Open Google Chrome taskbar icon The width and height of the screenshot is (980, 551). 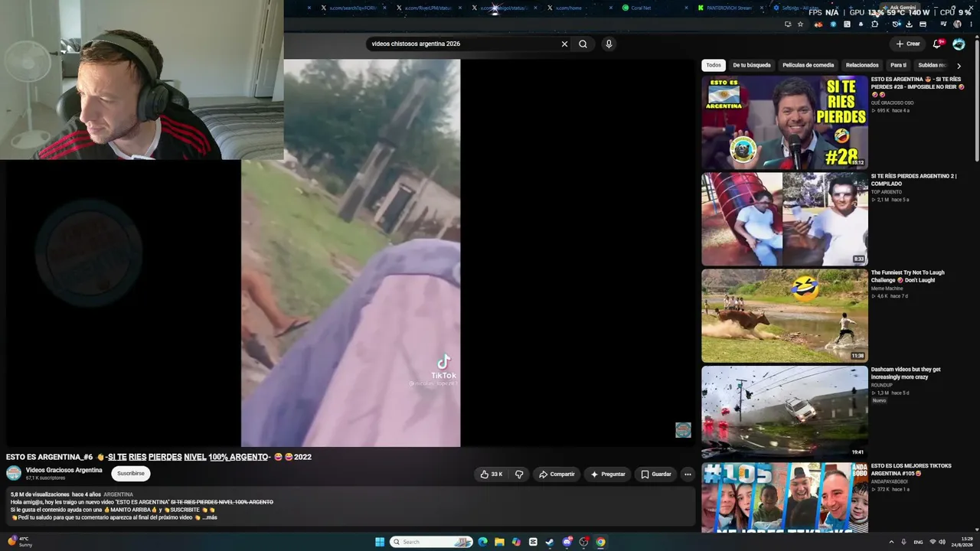[600, 542]
